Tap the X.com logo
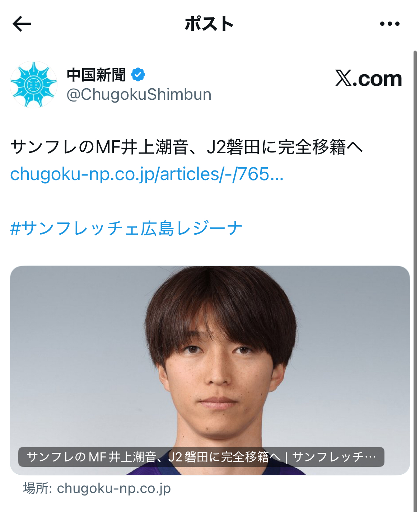The height and width of the screenshot is (512, 420). [x=368, y=78]
